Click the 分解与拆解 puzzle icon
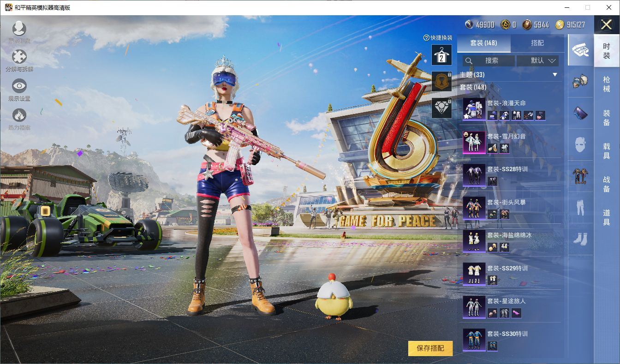The height and width of the screenshot is (364, 620). coord(19,57)
